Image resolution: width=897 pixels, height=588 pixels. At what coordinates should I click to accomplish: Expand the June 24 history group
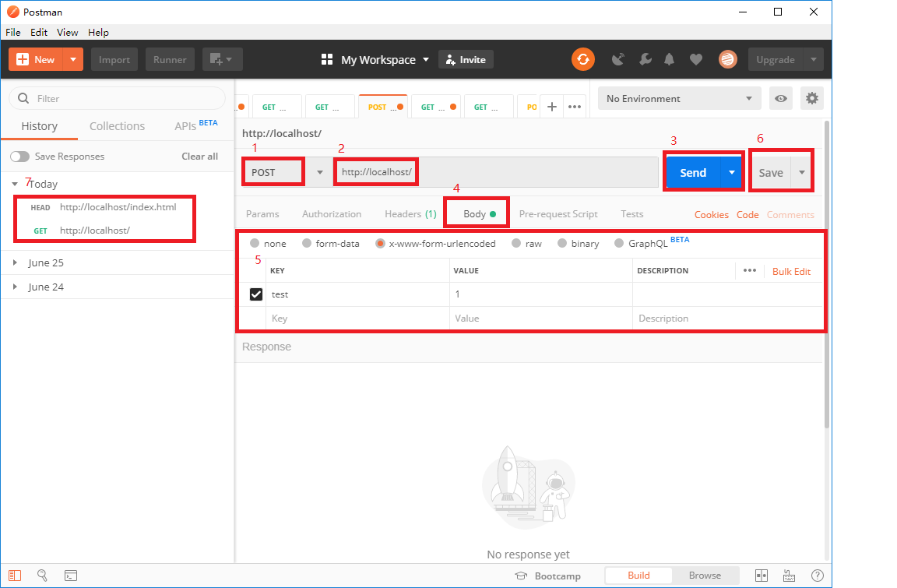[15, 287]
